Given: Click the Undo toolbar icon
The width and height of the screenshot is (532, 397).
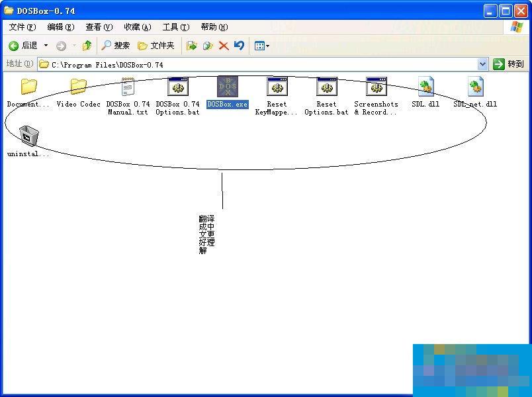Looking at the screenshot, I should 239,46.
